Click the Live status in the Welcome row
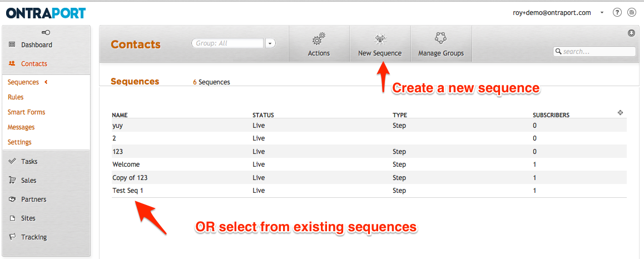The width and height of the screenshot is (644, 259). pos(259,165)
